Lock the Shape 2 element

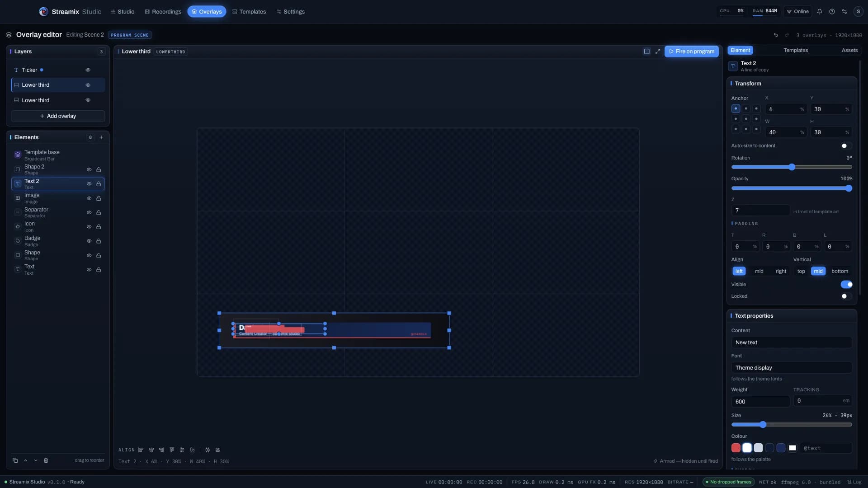pos(99,170)
